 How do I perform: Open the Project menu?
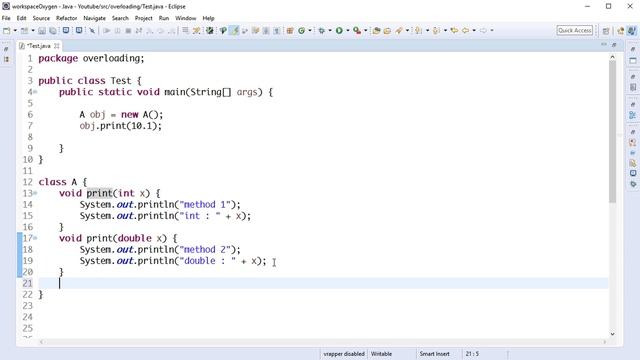144,18
